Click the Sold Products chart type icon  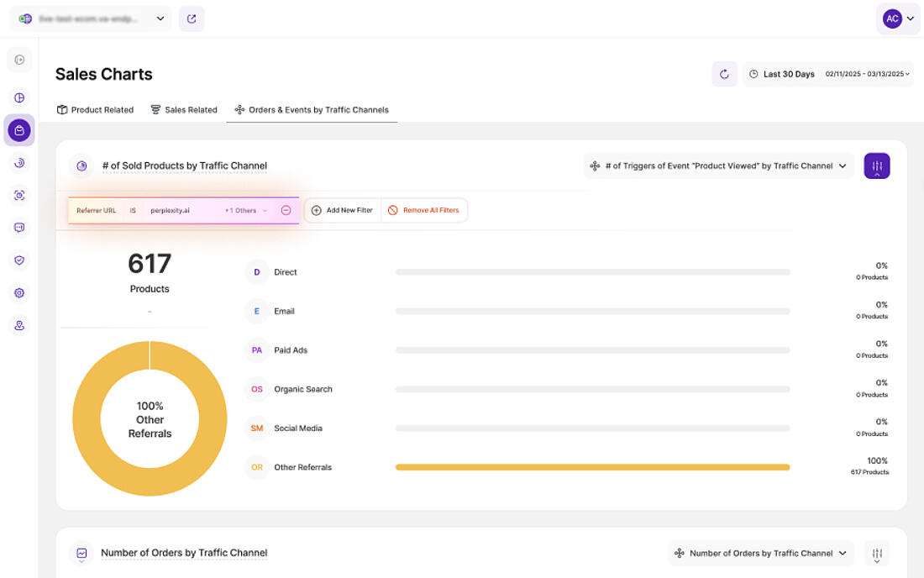(x=82, y=166)
